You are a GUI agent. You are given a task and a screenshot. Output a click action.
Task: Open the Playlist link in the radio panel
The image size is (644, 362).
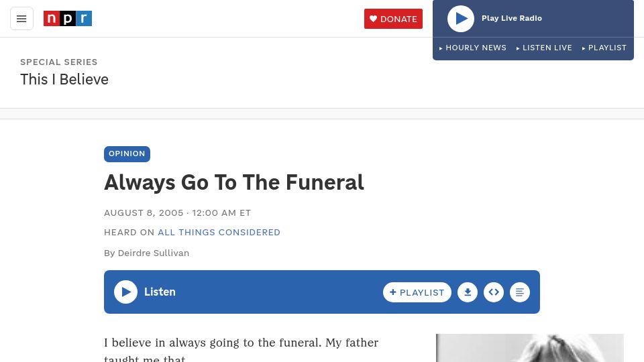604,48
